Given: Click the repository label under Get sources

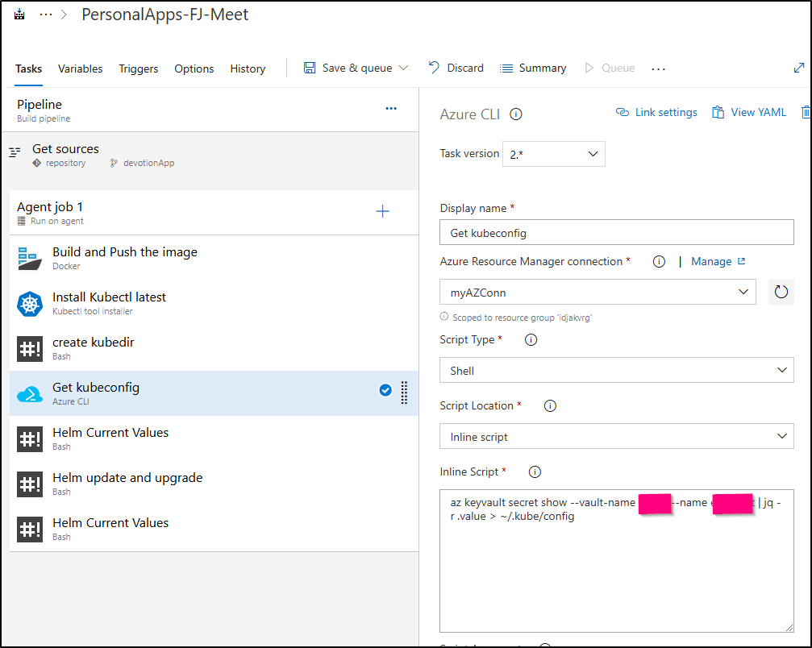Looking at the screenshot, I should (65, 163).
